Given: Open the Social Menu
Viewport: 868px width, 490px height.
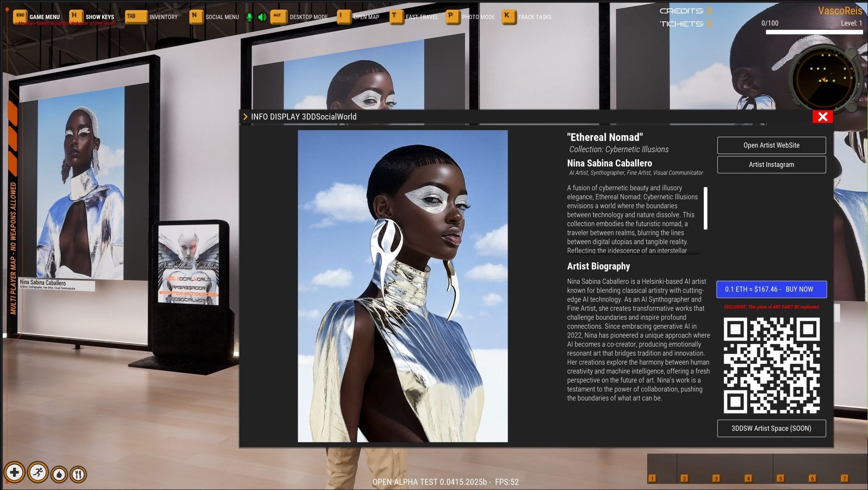Looking at the screenshot, I should (222, 17).
